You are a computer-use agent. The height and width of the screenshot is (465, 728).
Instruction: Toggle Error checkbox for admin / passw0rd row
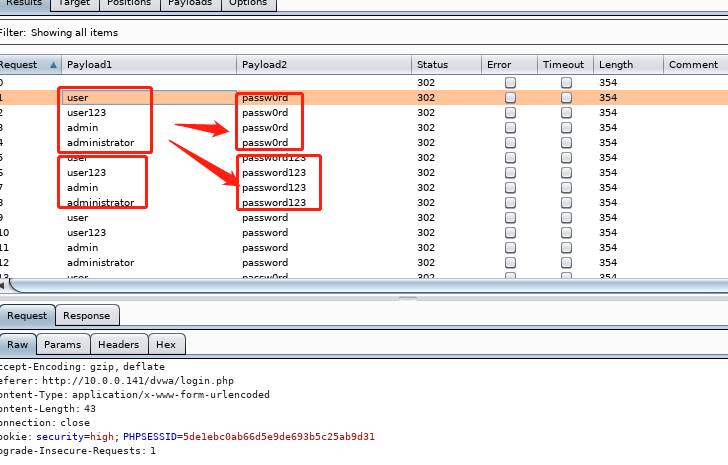click(510, 128)
